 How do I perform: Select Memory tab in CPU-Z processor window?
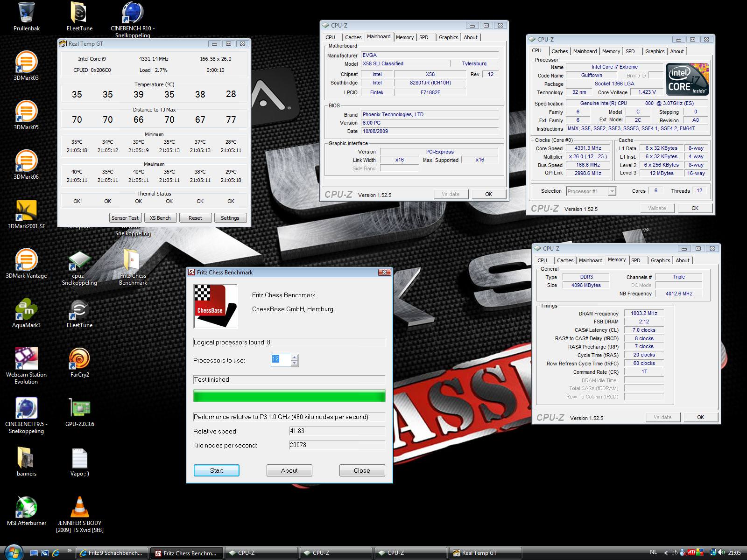click(x=611, y=51)
